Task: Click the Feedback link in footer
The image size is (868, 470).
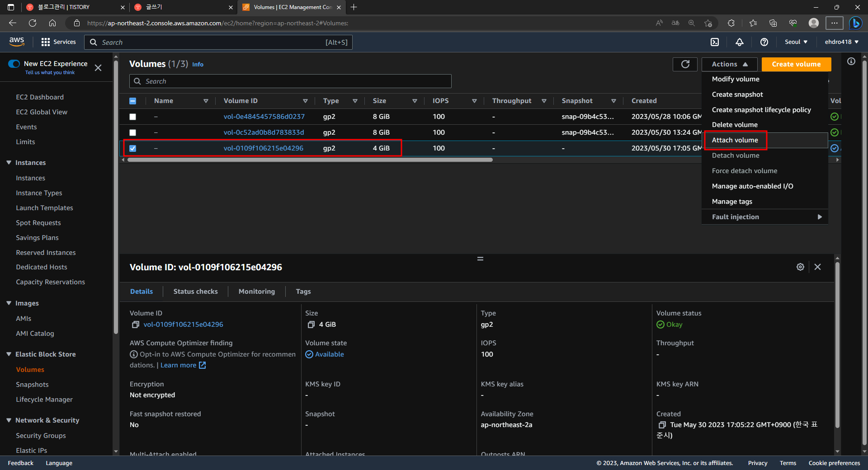Action: tap(20, 463)
